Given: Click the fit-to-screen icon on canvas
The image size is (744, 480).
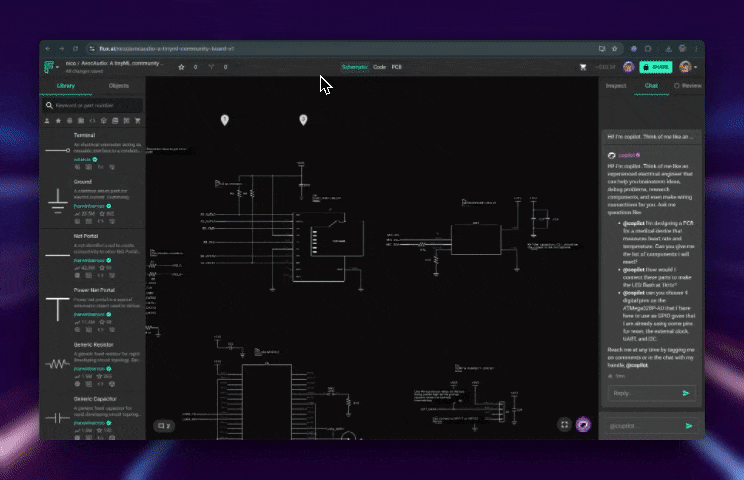Looking at the screenshot, I should (564, 425).
